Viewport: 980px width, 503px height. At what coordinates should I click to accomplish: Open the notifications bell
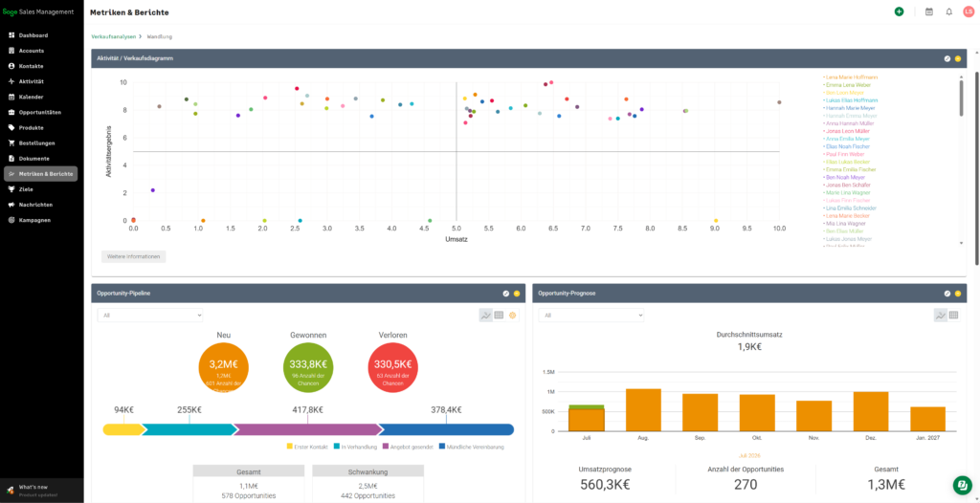[x=948, y=11]
